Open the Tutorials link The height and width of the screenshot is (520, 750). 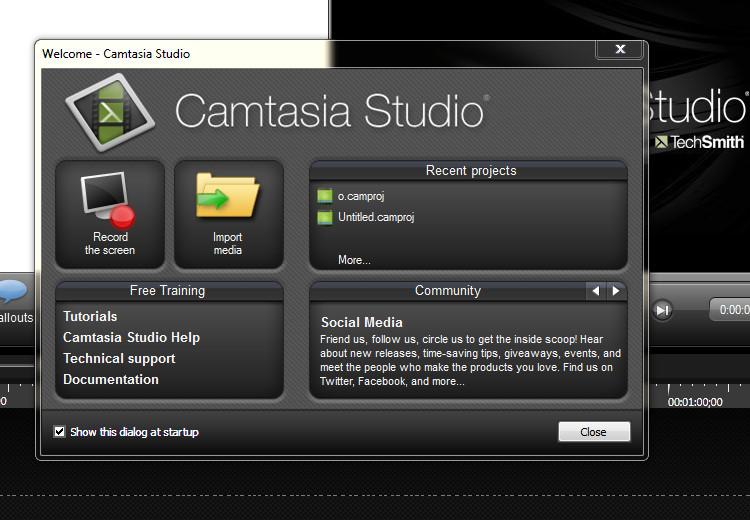[x=90, y=316]
